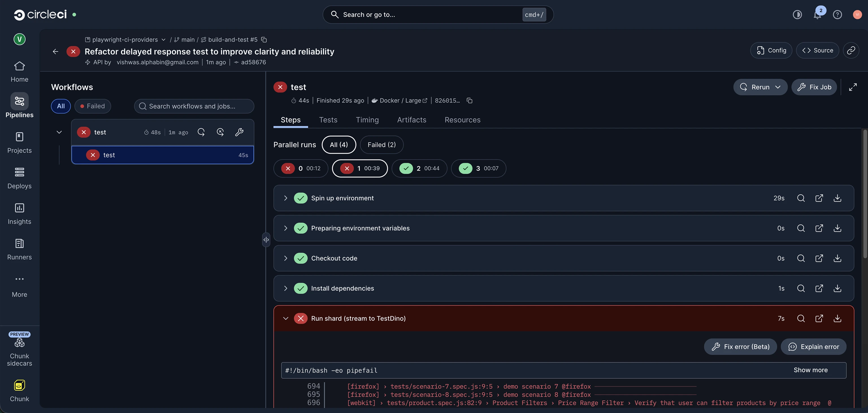Switch to the Artifacts tab

[411, 120]
